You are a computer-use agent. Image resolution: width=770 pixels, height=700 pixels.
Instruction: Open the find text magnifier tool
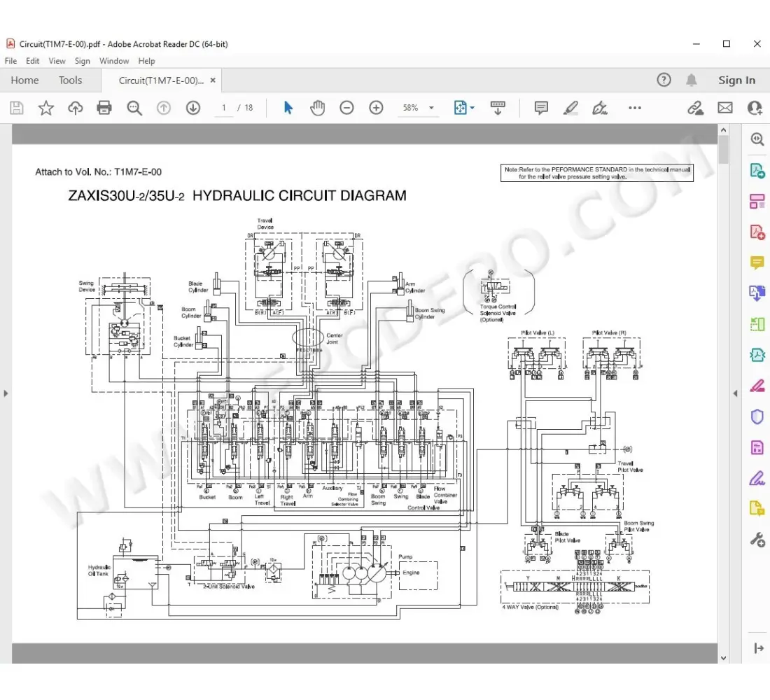pos(134,108)
